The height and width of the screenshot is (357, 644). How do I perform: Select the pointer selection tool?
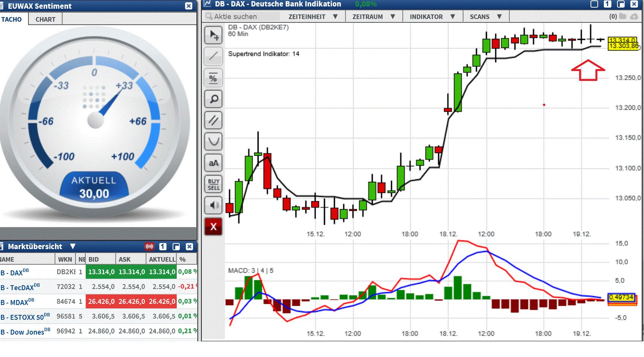click(213, 35)
